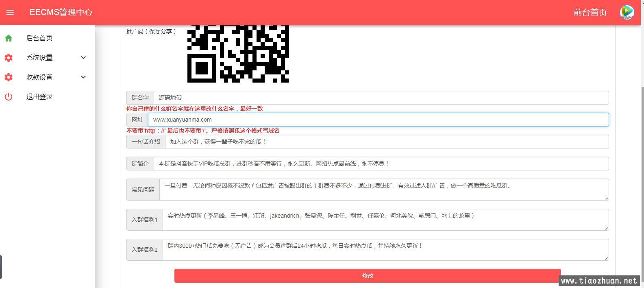644x288 pixels.
Task: Click the promotion QR code image
Action: point(238,54)
